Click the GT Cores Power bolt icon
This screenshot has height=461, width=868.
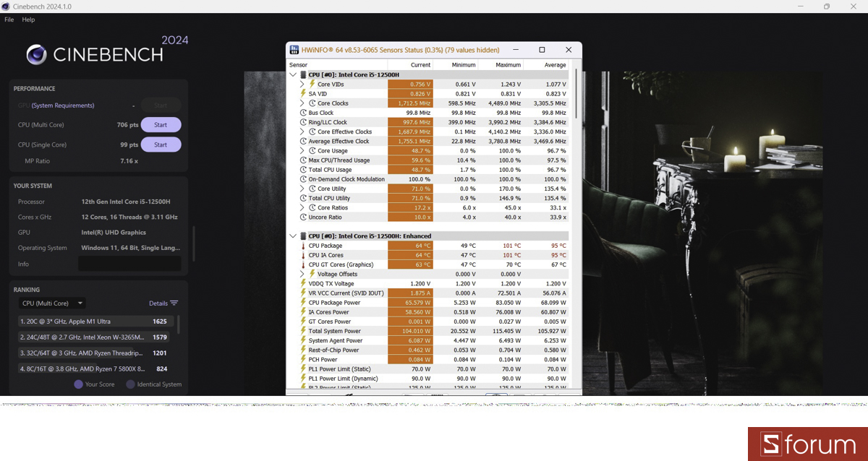[304, 322]
